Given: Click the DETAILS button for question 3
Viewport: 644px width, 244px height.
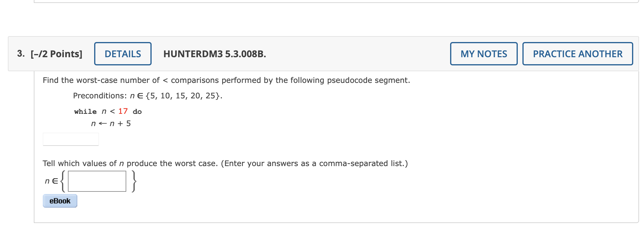Looking at the screenshot, I should (123, 53).
